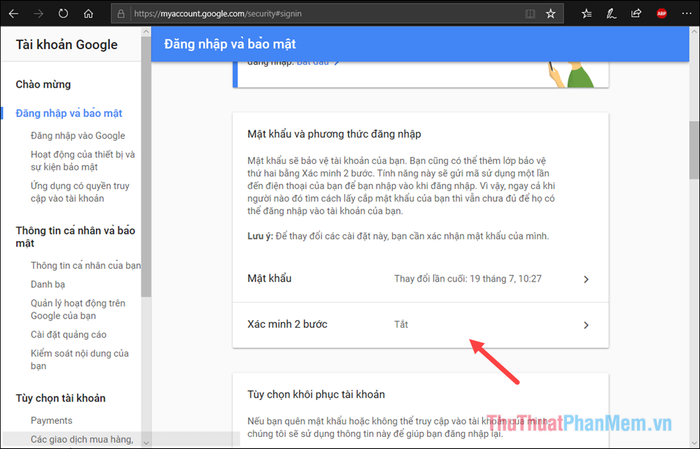This screenshot has width=700, height=449.
Task: Go back to the previous page
Action: tap(13, 14)
